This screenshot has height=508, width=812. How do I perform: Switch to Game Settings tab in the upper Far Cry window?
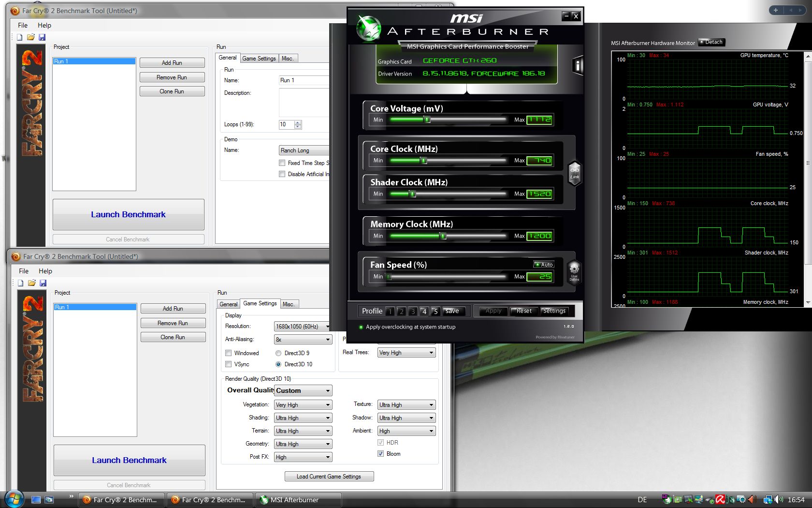coord(259,59)
